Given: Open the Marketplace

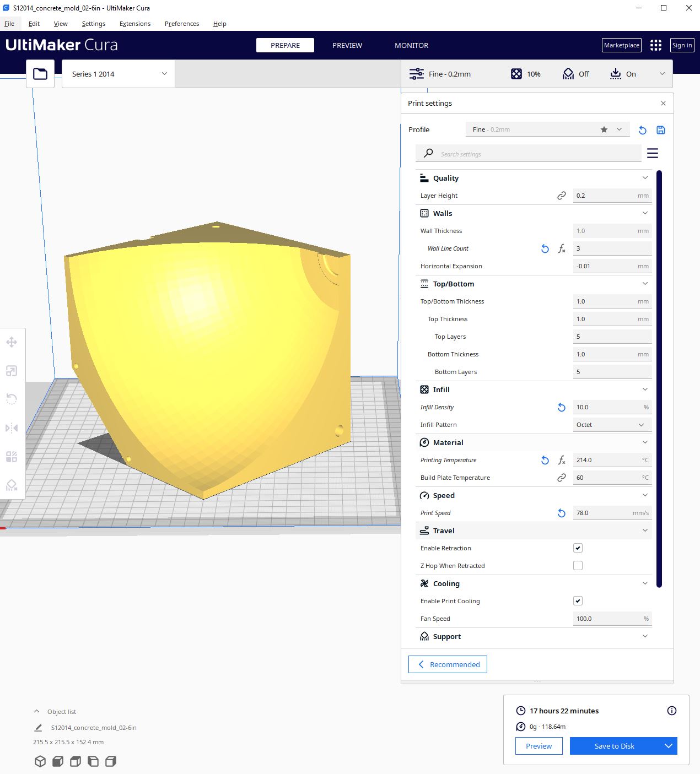Looking at the screenshot, I should coord(622,45).
